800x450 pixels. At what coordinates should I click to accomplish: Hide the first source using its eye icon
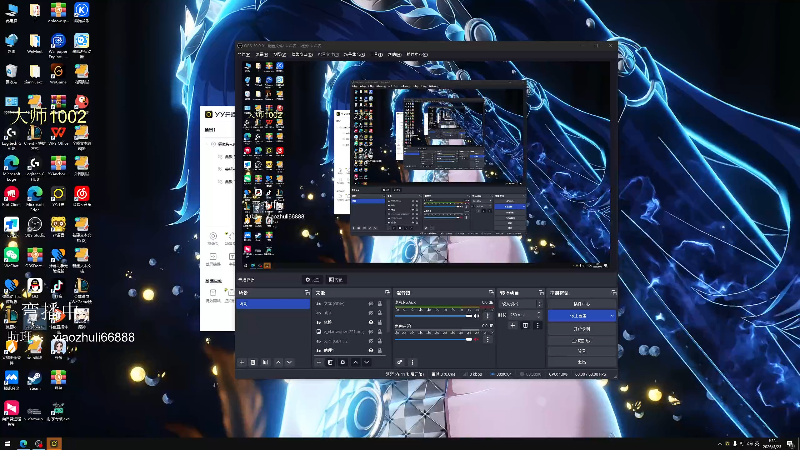pyautogui.click(x=371, y=303)
